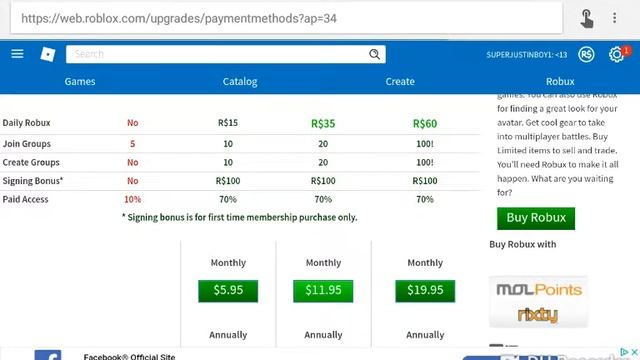Click the Signing Bonus* row label
The height and width of the screenshot is (360, 640).
pyautogui.click(x=33, y=181)
